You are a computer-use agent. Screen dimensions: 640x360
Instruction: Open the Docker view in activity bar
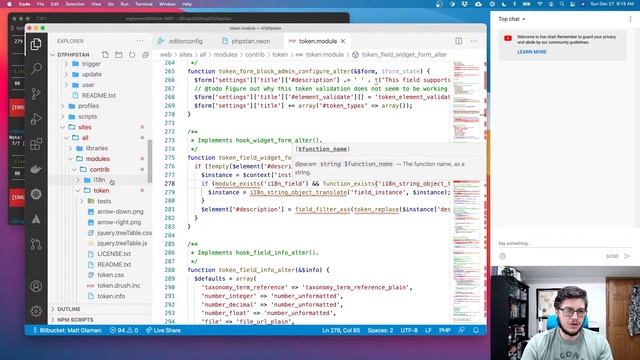tap(36, 169)
